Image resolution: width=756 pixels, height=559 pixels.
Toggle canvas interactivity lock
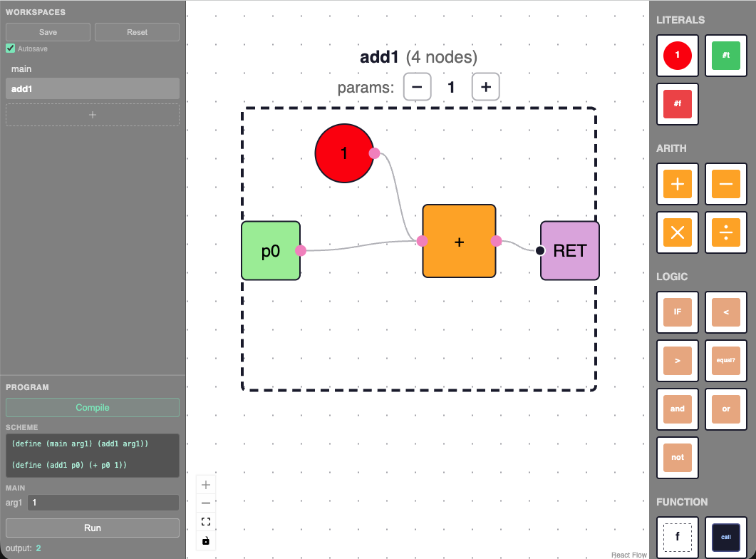(x=206, y=540)
